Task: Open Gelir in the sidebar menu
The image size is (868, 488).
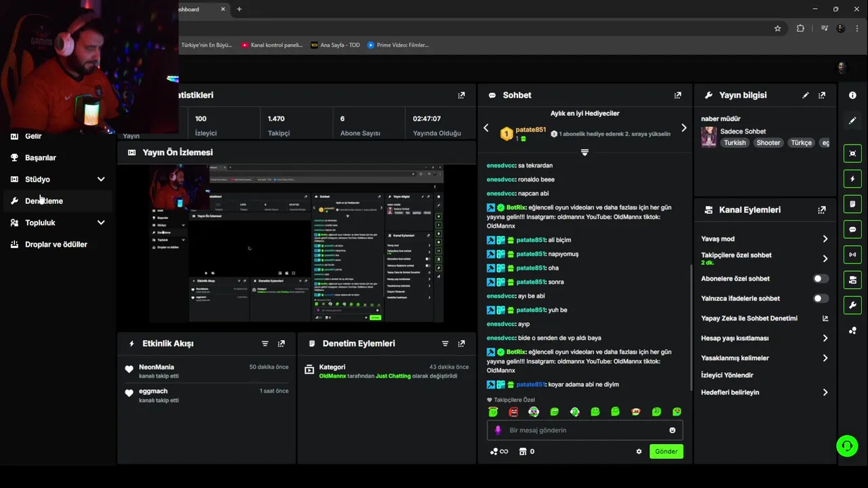Action: coord(33,136)
